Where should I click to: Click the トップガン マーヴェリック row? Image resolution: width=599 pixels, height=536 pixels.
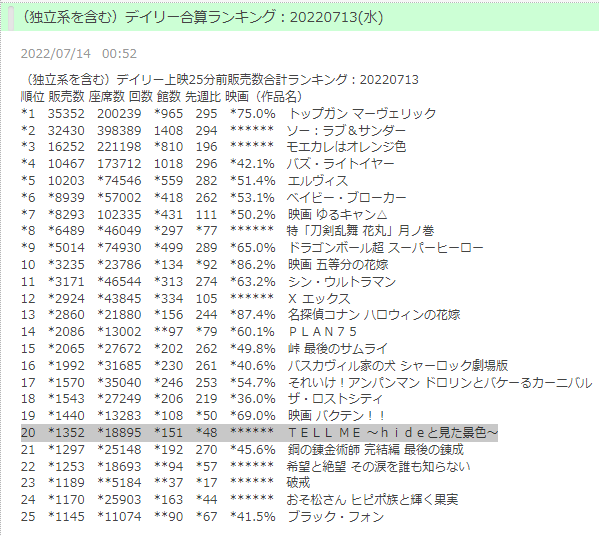228,114
